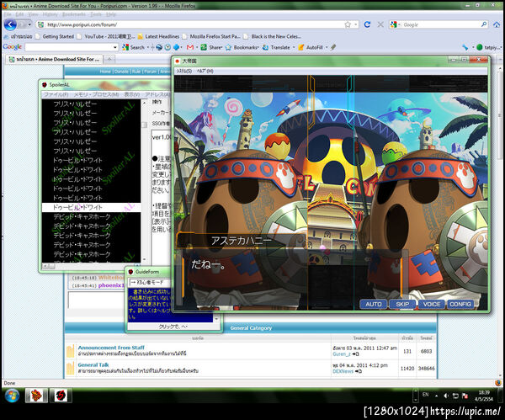Open メモリ・プロセス(M) menu in SpoilerAL
Screen dimensions: 505x420
[96, 95]
